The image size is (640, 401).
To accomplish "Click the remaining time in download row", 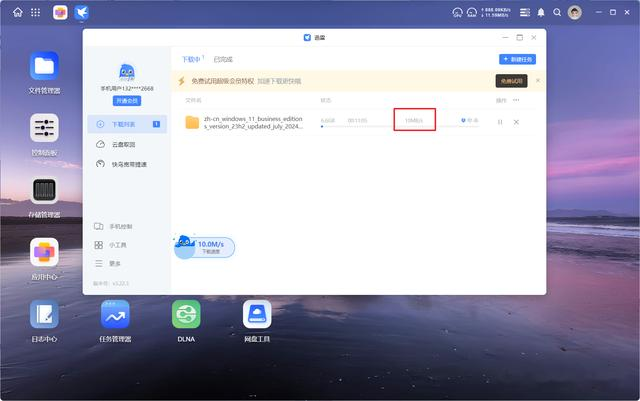I will point(357,120).
